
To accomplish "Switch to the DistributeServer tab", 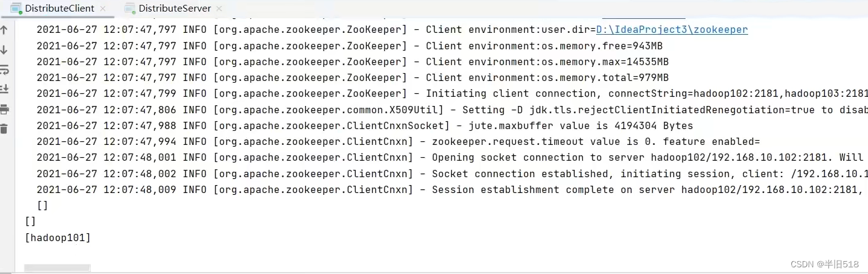I will (x=174, y=9).
